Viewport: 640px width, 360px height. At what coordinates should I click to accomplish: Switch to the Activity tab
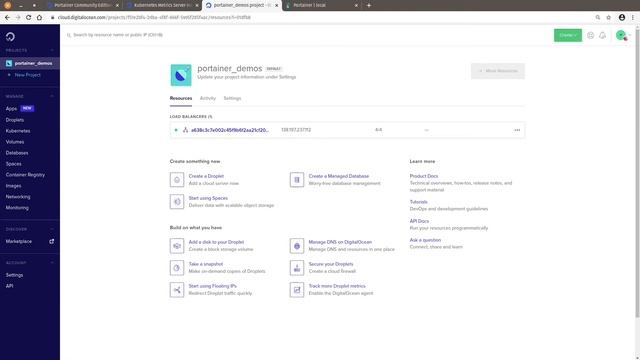[208, 98]
